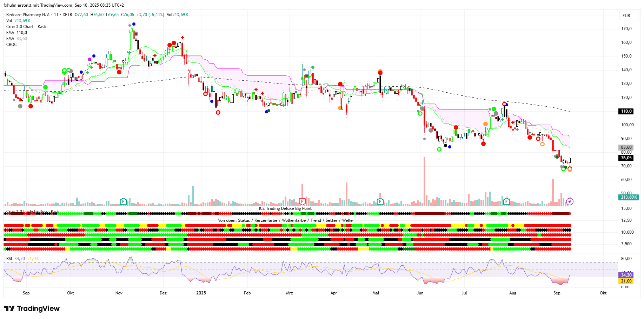The height and width of the screenshot is (319, 644).
Task: Click the Croc 3.0 Lochstreifen - Basic label
Action: point(33,212)
